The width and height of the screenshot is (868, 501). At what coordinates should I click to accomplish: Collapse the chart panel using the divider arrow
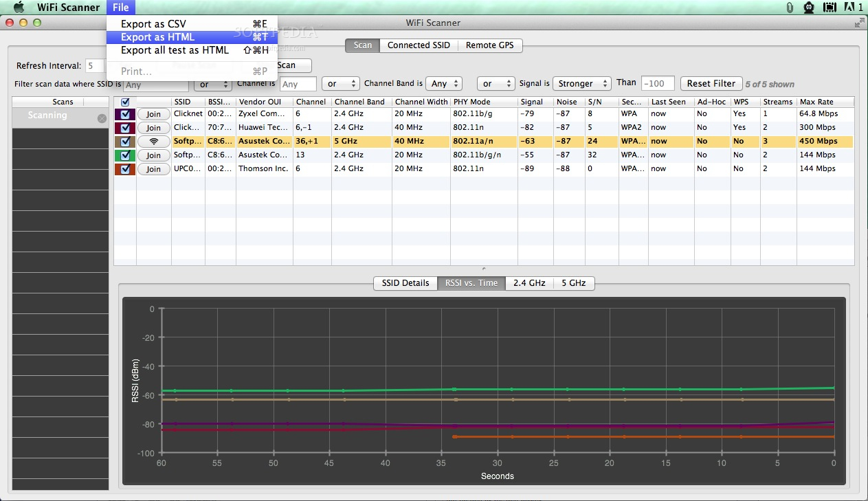click(x=483, y=267)
